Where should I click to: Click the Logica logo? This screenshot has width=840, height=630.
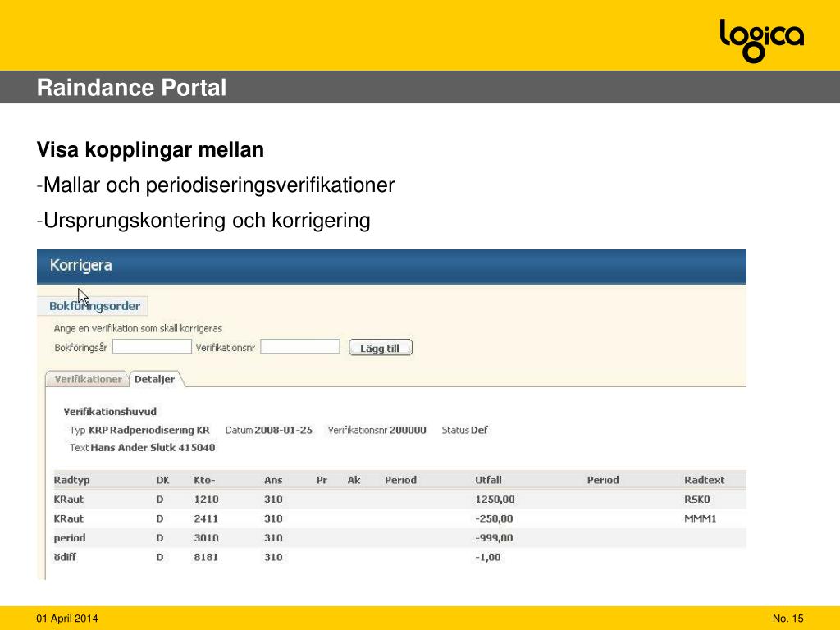pyautogui.click(x=761, y=40)
